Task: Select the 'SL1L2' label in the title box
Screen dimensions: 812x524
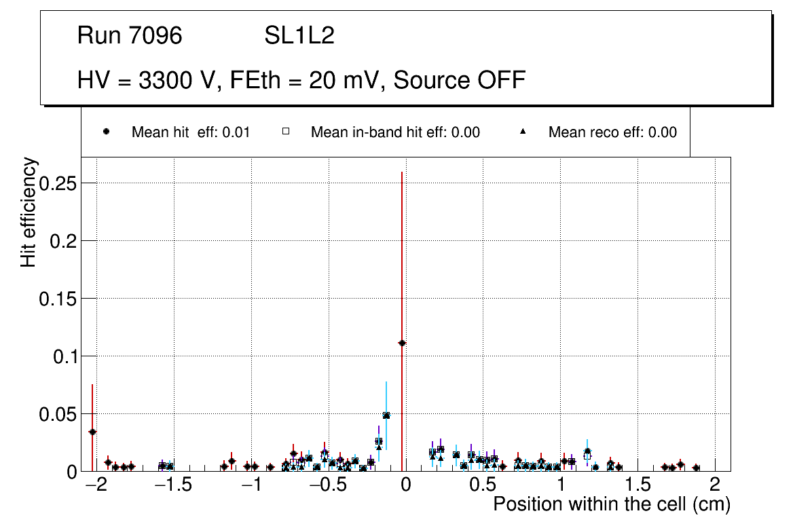Action: 299,36
